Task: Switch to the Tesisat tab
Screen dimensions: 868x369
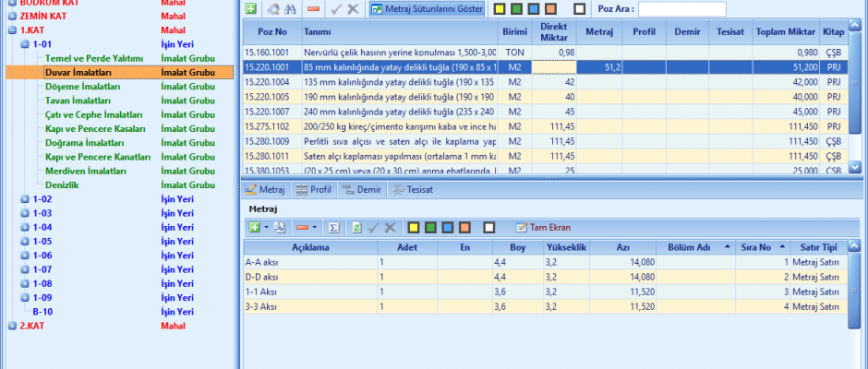Action: pos(412,189)
